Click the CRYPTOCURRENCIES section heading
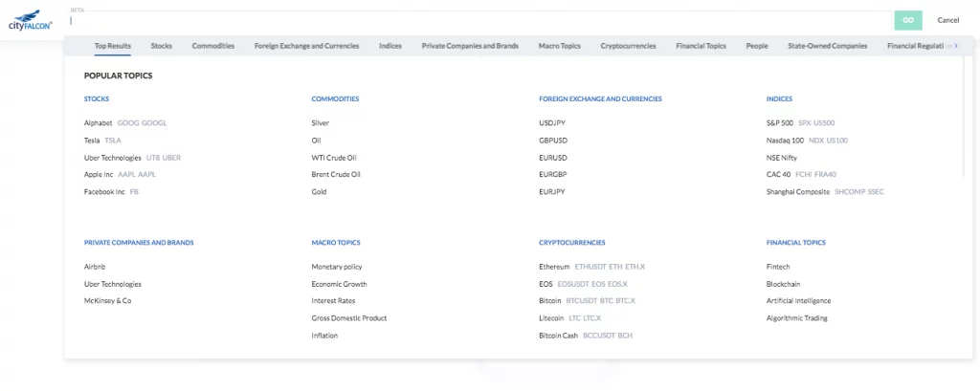 (x=572, y=243)
